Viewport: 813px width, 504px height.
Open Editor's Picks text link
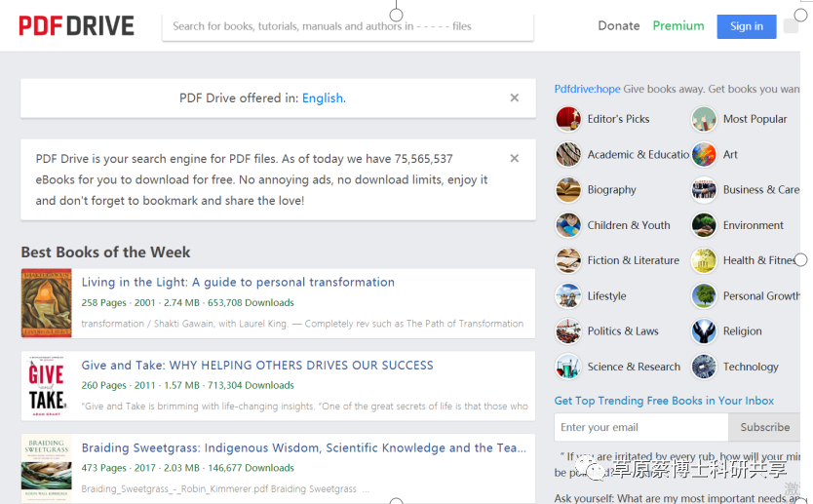618,119
